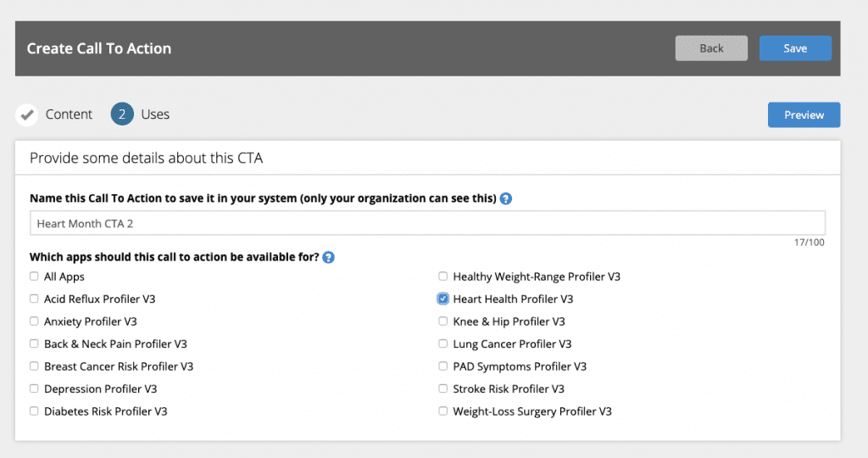Check Stroke Risk Profiler V3
The height and width of the screenshot is (458, 868).
tap(442, 388)
